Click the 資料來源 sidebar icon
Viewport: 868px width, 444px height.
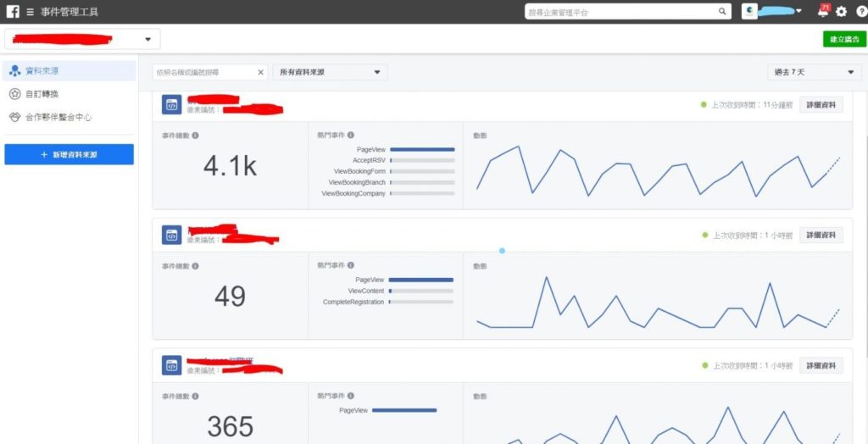point(15,71)
